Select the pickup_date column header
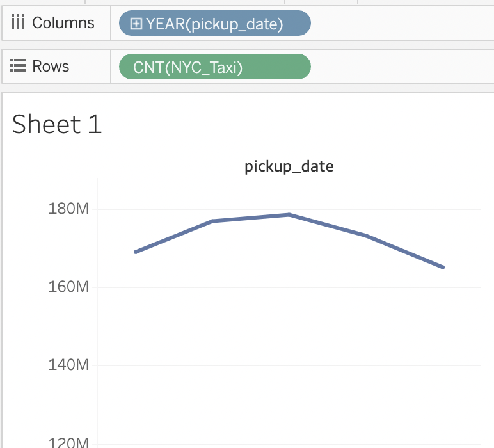This screenshot has height=448, width=494. (x=289, y=166)
